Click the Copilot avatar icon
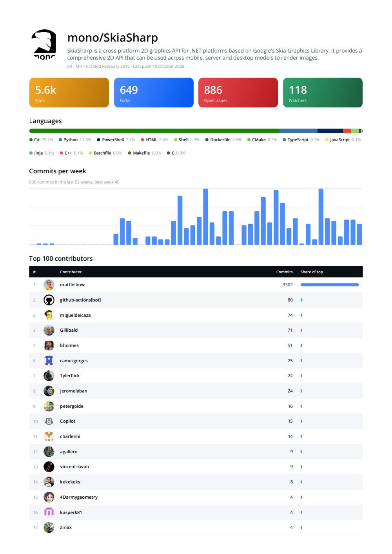 click(x=49, y=421)
